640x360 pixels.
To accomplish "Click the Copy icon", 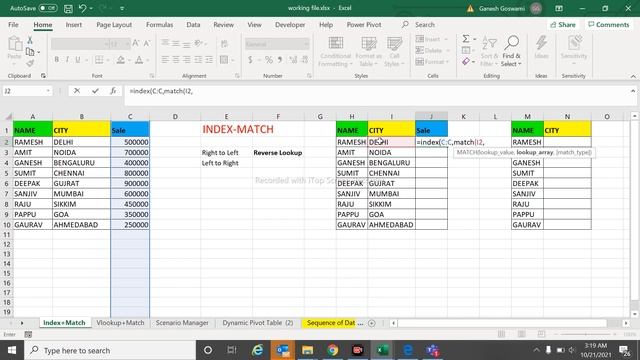I will point(30,52).
